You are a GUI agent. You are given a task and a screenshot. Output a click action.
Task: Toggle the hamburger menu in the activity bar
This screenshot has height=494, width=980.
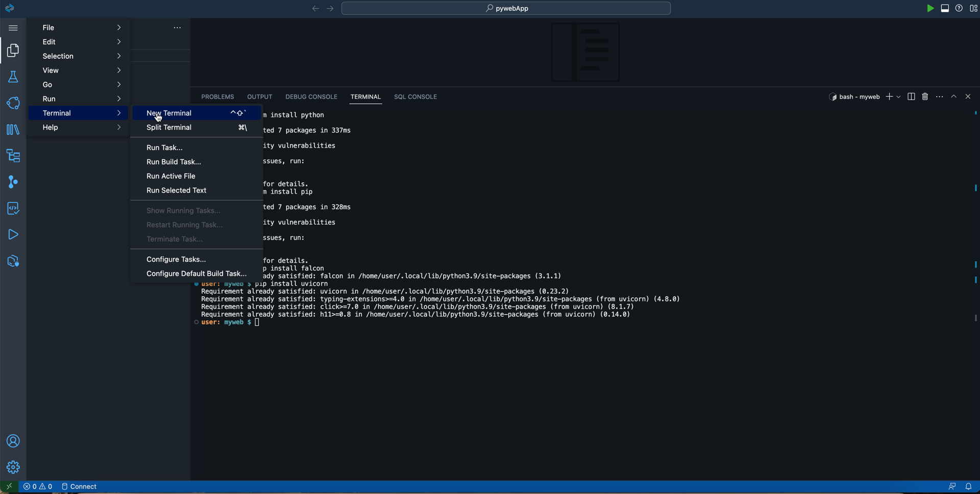click(13, 28)
